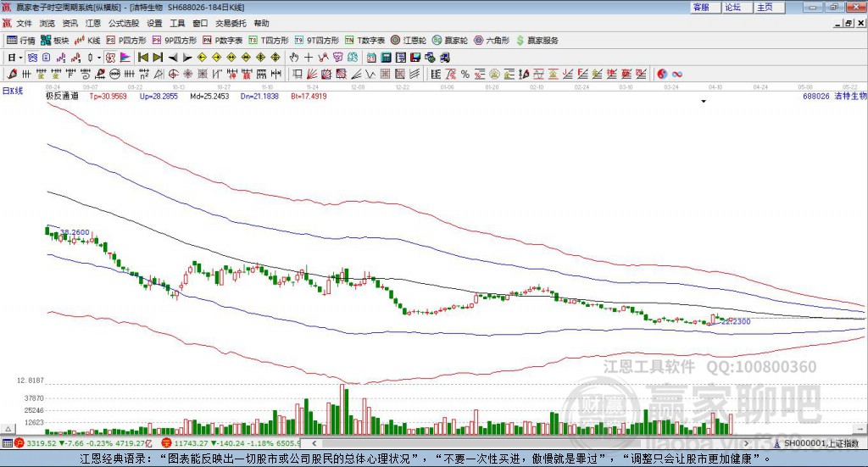
Task: Click the Tp=30.9569 indicator value
Action: pyautogui.click(x=108, y=97)
